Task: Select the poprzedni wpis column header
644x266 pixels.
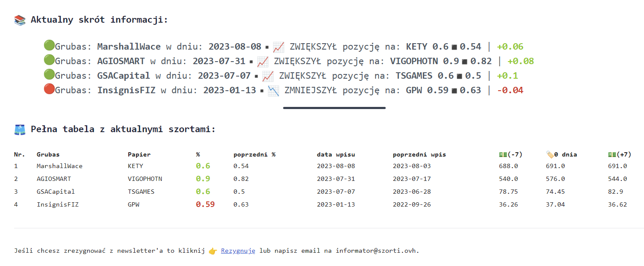Action: (x=419, y=154)
